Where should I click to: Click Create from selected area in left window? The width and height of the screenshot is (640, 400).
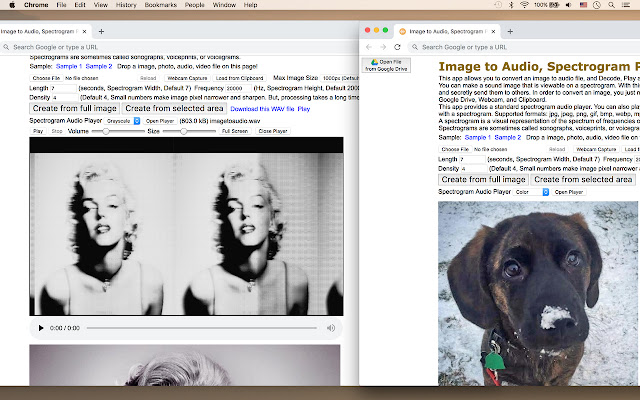174,108
